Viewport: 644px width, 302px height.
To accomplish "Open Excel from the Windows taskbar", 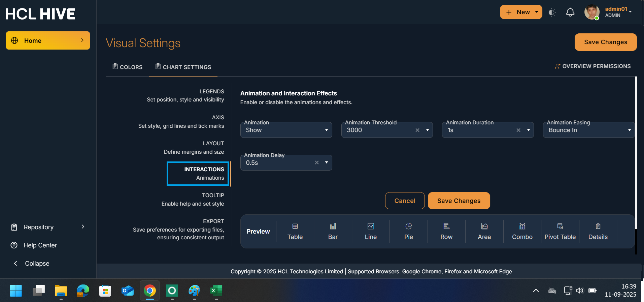I will [216, 291].
